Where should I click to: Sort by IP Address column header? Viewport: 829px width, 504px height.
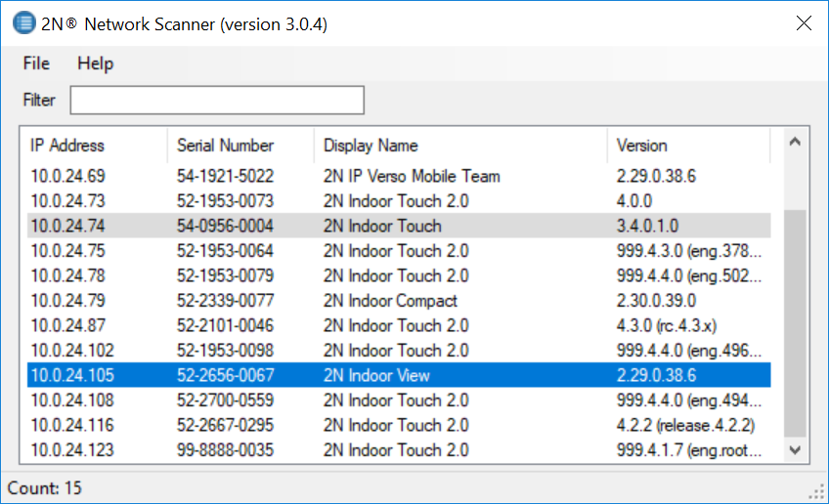point(94,146)
